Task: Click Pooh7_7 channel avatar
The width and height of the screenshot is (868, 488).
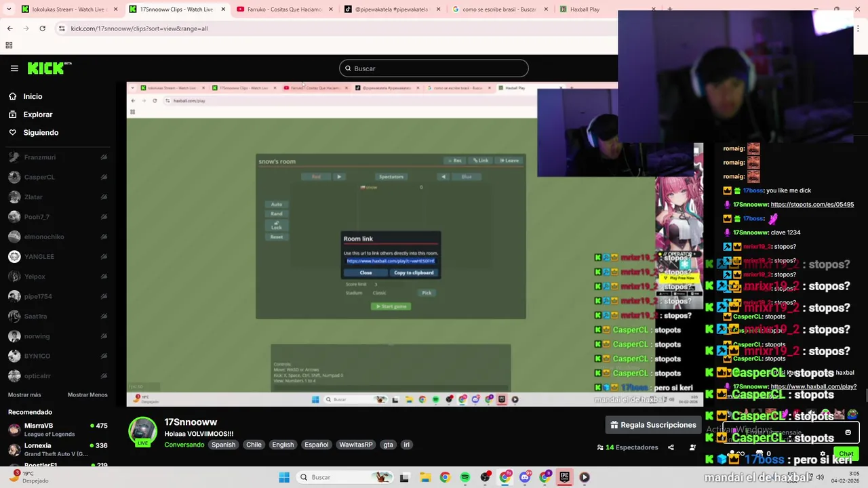Action: [x=14, y=217]
